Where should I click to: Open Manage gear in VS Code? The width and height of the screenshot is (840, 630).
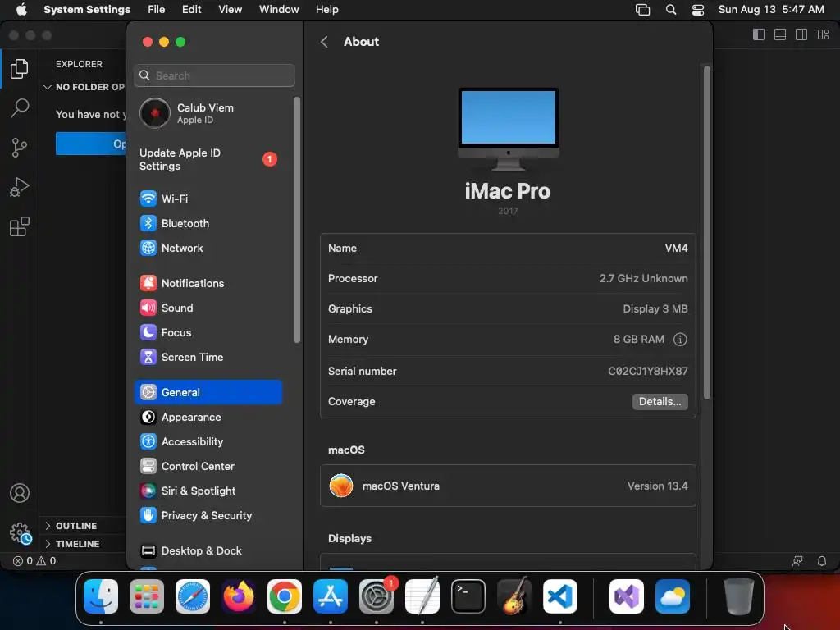coord(21,533)
